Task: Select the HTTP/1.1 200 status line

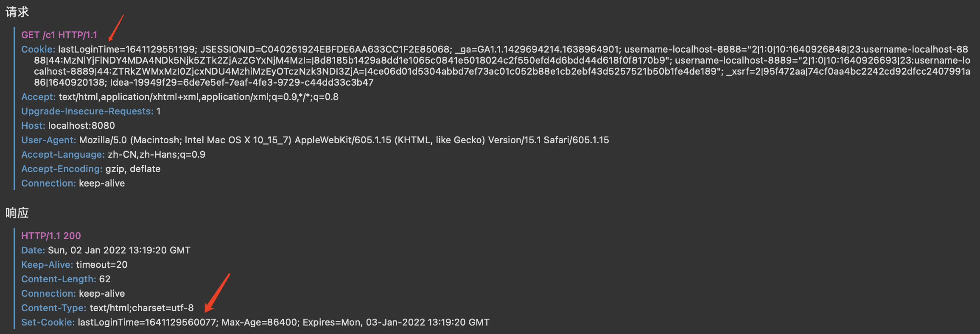Action: (x=51, y=236)
